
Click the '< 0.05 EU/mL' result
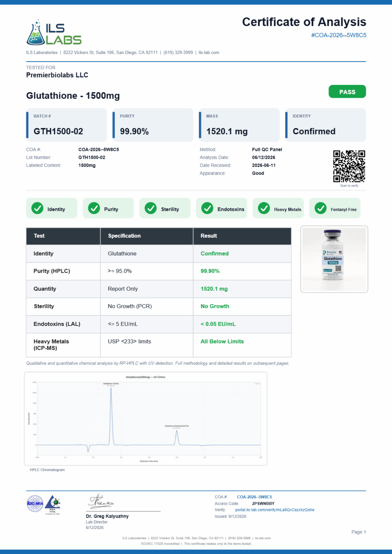click(218, 324)
